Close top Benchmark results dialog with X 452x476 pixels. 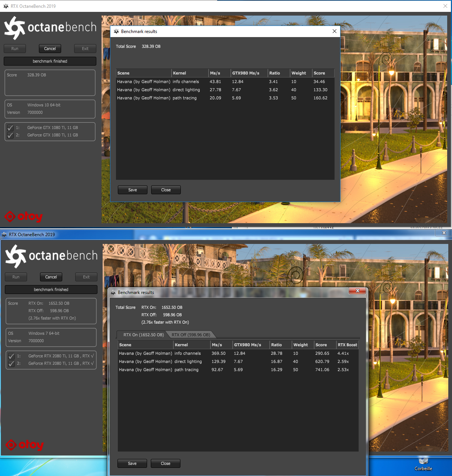pos(335,31)
